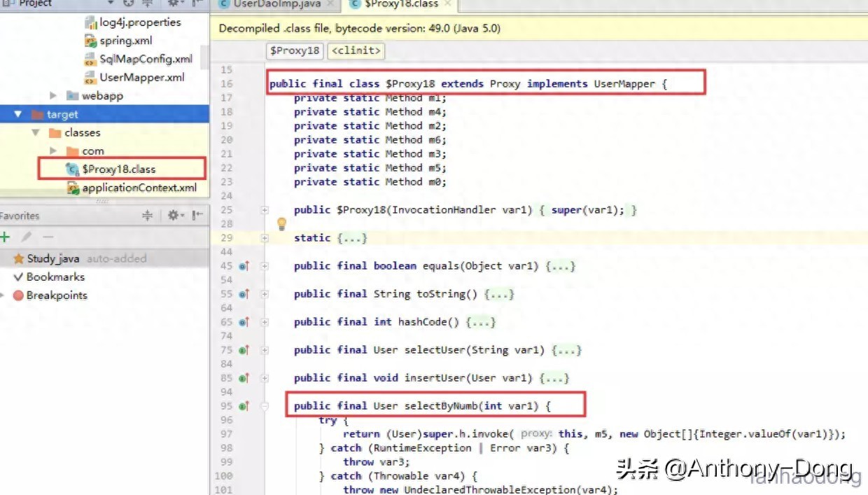The width and height of the screenshot is (868, 495).
Task: Expand folded toString method at line 55
Action: tap(265, 294)
